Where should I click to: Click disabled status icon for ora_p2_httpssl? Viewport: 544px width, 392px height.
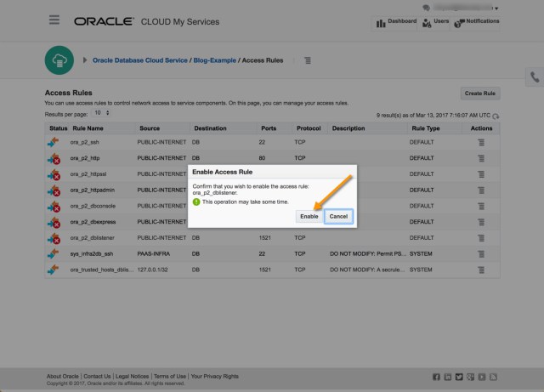(x=54, y=174)
